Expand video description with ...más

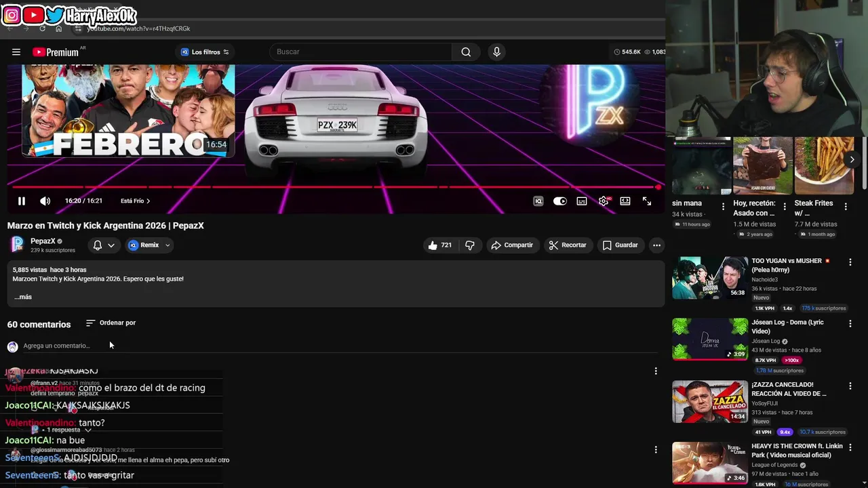coord(23,297)
